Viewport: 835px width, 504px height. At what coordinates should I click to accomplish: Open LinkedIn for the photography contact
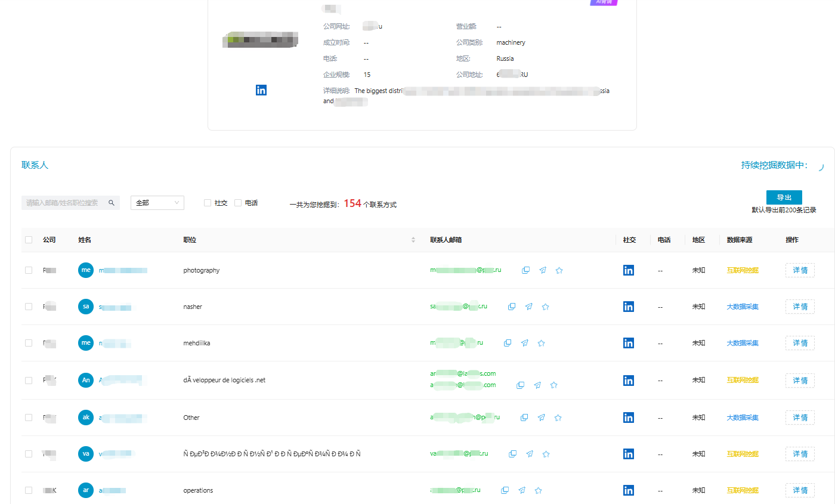coord(628,270)
